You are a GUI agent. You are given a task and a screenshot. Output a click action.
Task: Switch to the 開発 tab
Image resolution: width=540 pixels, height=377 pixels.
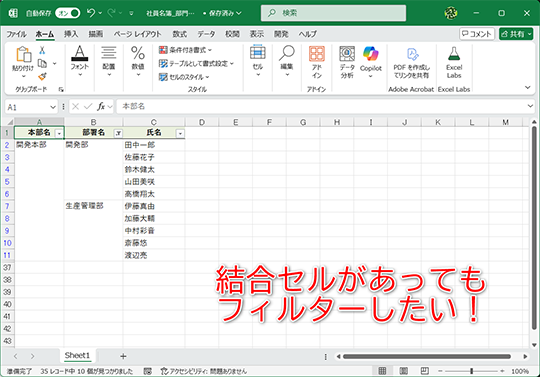click(281, 34)
